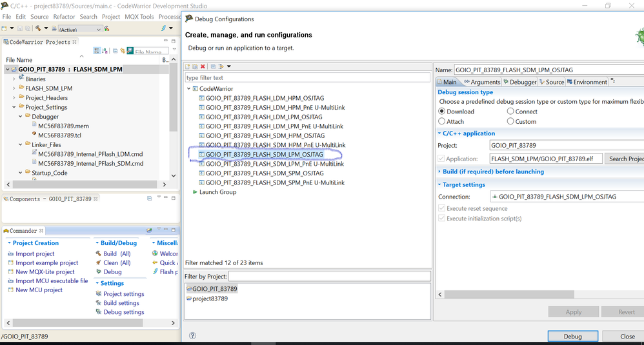Collapse the Linker_Files folder

(x=20, y=145)
